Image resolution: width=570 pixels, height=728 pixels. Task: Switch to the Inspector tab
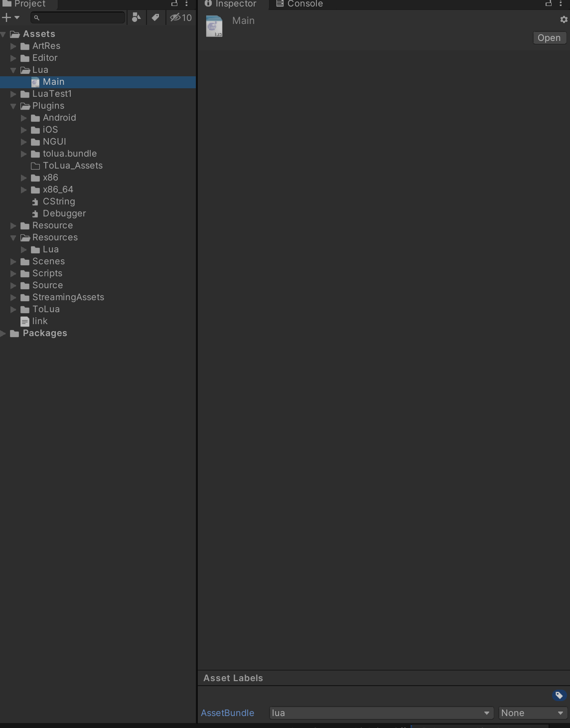230,4
